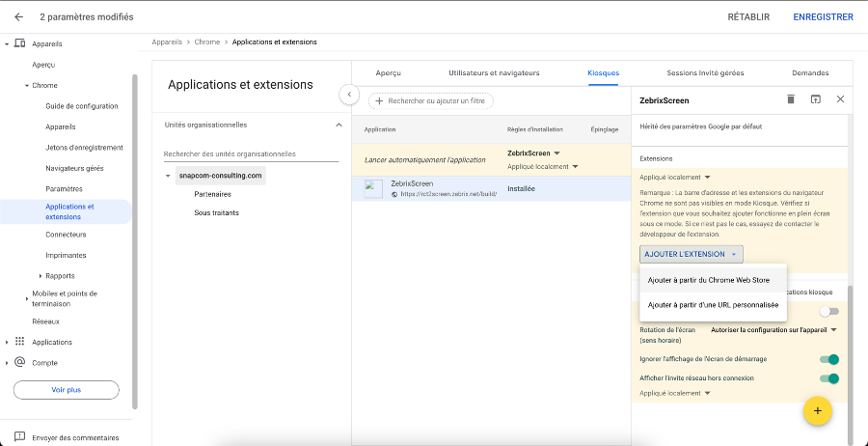Click the feedback icon for Envoyer des commentaires
Screen dimensions: 868x446
click(18, 437)
